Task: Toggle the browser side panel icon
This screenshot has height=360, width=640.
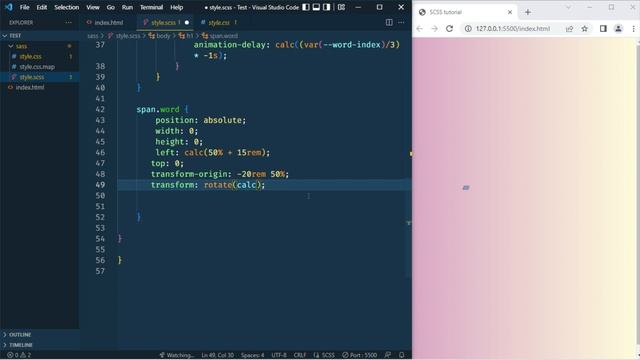Action: (x=603, y=29)
